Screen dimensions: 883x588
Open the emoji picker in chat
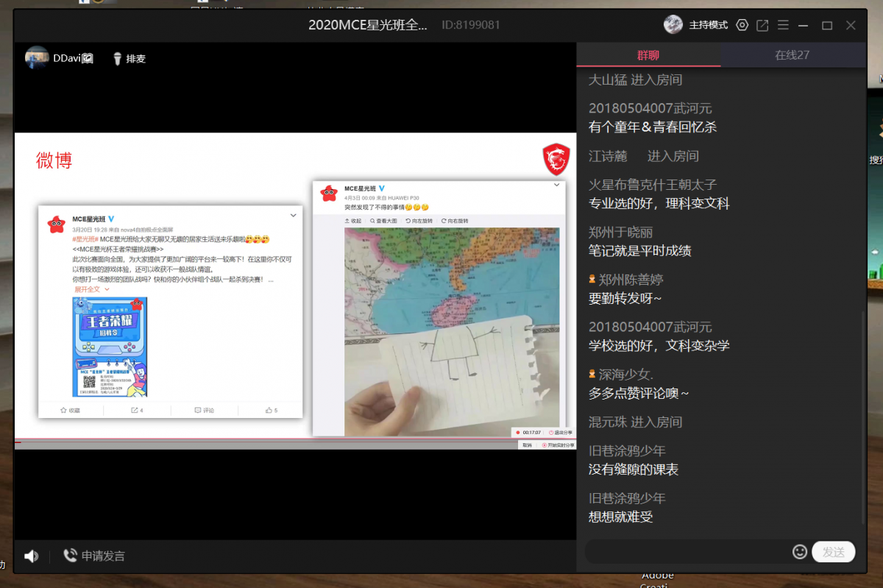pos(800,552)
